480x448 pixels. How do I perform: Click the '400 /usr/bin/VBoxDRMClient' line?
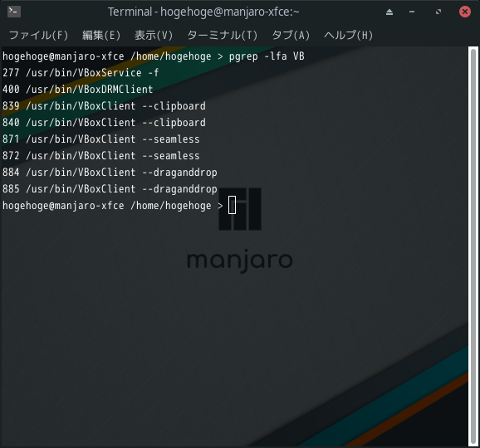(x=78, y=90)
